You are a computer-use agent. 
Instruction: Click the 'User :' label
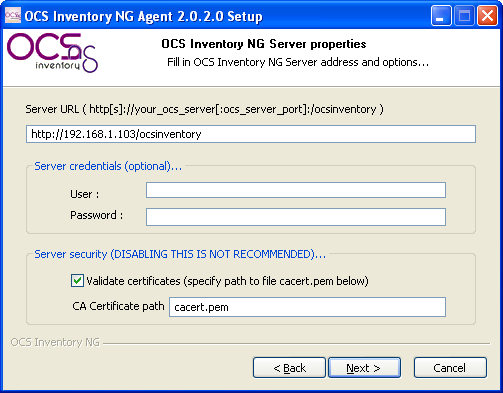point(85,194)
